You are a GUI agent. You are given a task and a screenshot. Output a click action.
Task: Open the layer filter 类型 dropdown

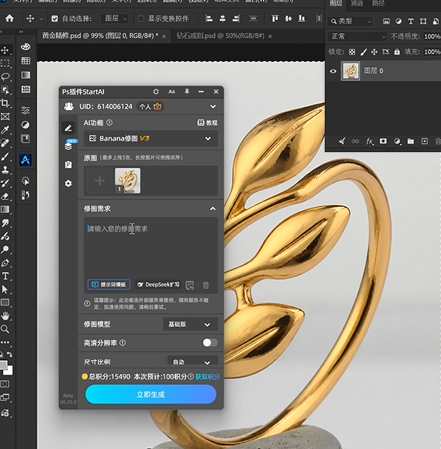click(x=350, y=21)
